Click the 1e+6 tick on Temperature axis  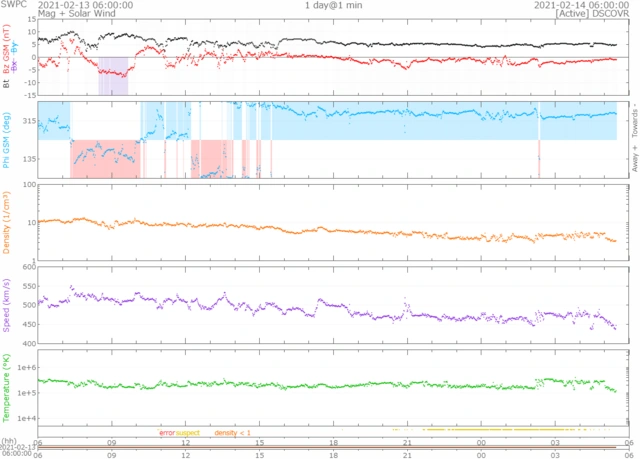coord(27,368)
